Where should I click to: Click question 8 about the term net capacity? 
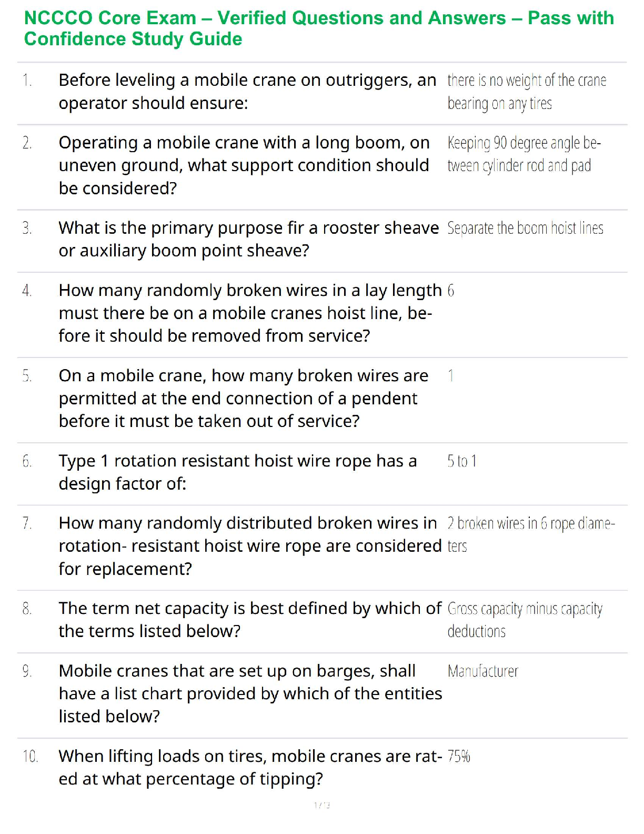coord(250,619)
